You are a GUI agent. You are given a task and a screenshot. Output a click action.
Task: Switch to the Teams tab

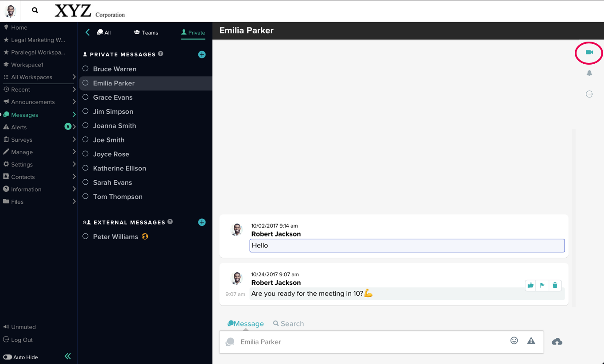coord(146,32)
